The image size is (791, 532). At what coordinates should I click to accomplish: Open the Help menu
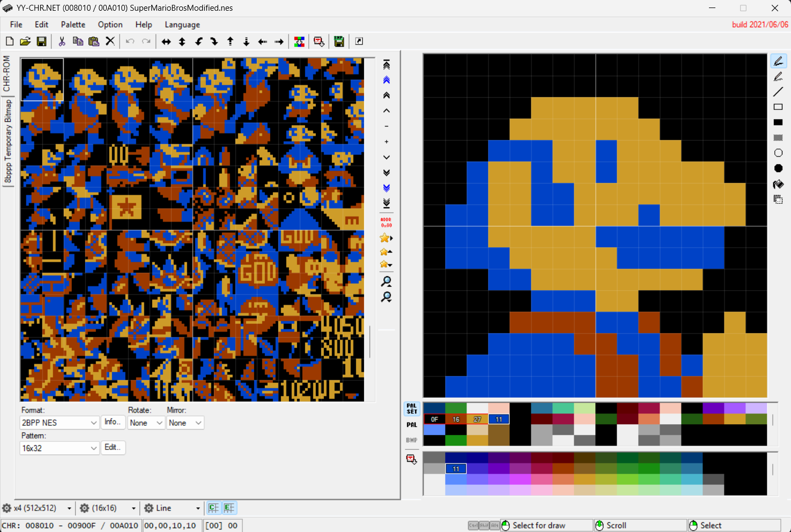click(x=144, y=25)
